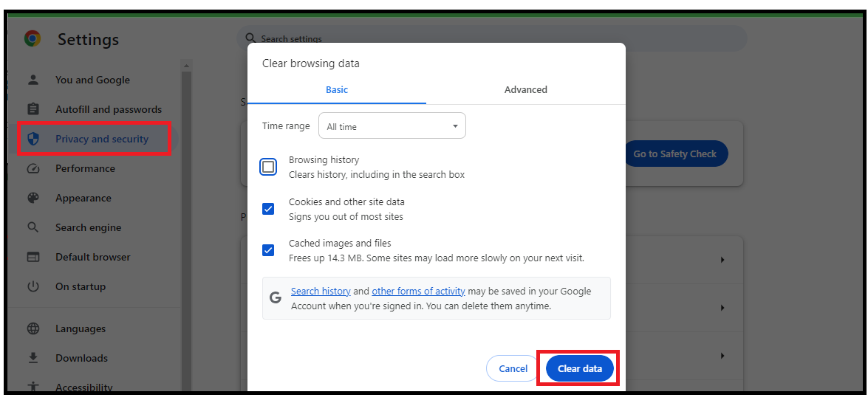Open Performance settings
The image size is (868, 403).
tap(85, 168)
